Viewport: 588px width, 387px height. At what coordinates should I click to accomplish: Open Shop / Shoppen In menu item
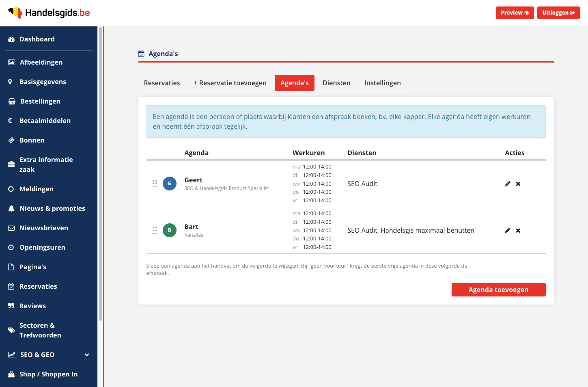[x=49, y=374]
